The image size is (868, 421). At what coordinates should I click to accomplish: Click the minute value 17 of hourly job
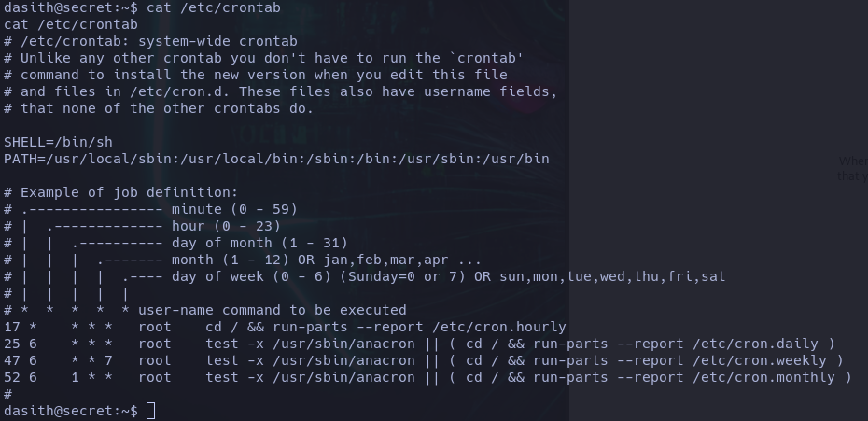12,327
